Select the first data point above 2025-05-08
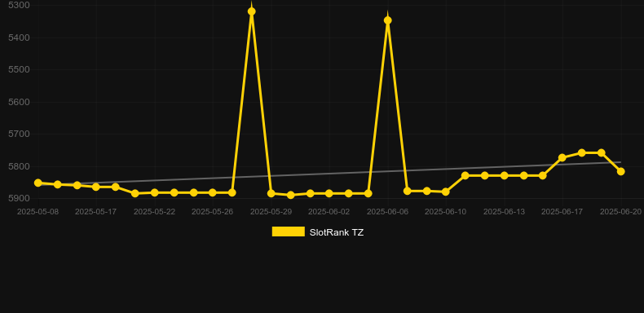Screen dimensions: 644x313 click(38, 183)
